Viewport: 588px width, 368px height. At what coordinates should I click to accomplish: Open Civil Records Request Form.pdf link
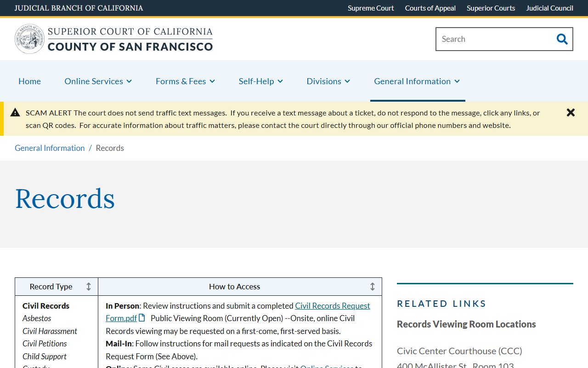238,312
